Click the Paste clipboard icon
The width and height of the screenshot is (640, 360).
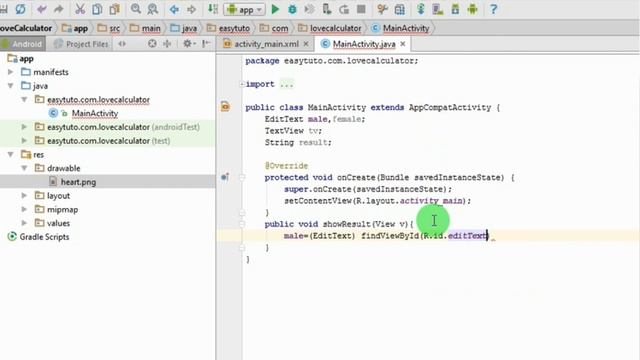[115, 9]
